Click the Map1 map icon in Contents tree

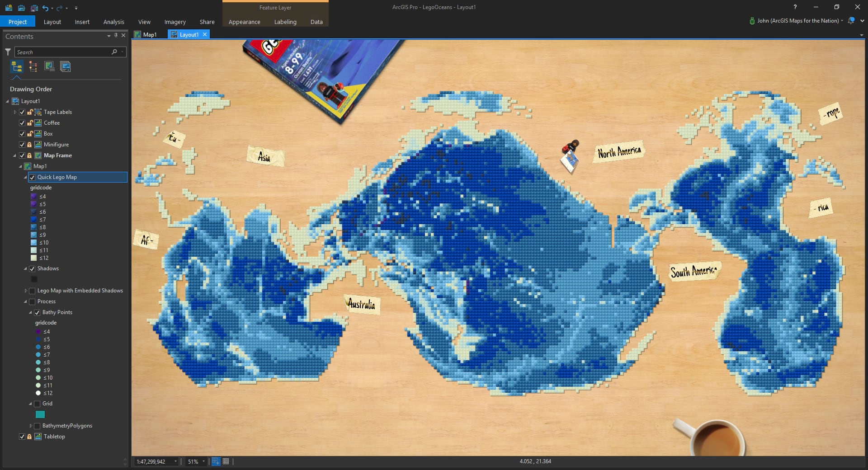click(28, 166)
